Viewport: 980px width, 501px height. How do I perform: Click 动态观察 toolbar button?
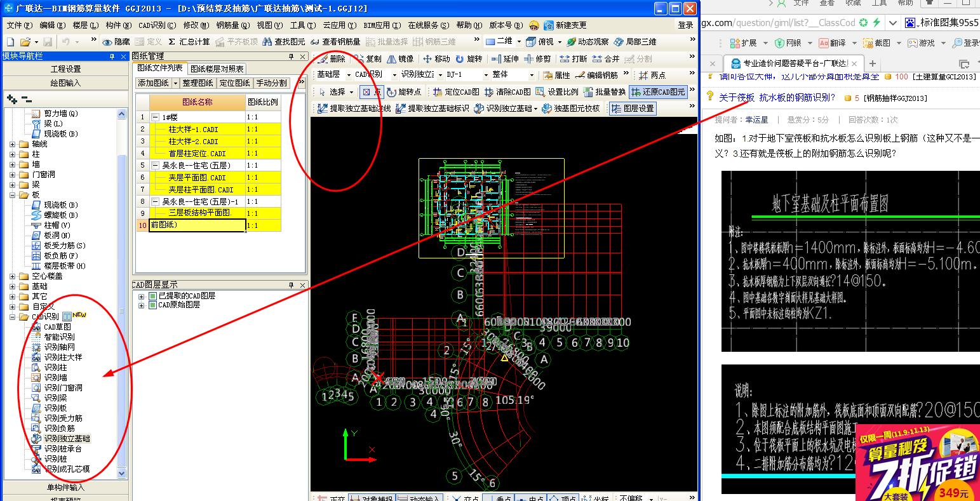pyautogui.click(x=587, y=42)
